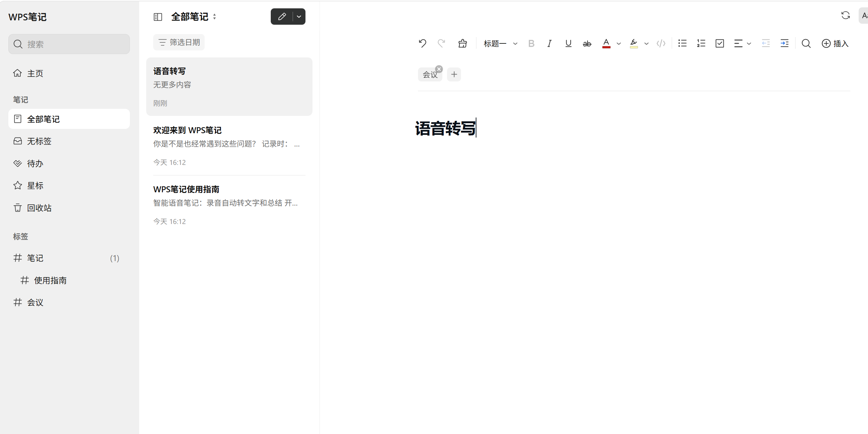Select the 使用指南 sub-tag

coord(69,280)
